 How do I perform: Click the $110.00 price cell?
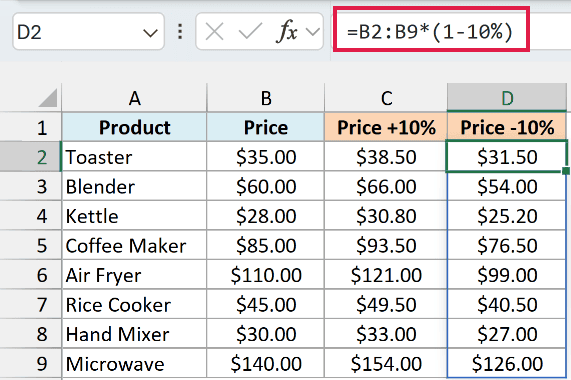pyautogui.click(x=266, y=275)
